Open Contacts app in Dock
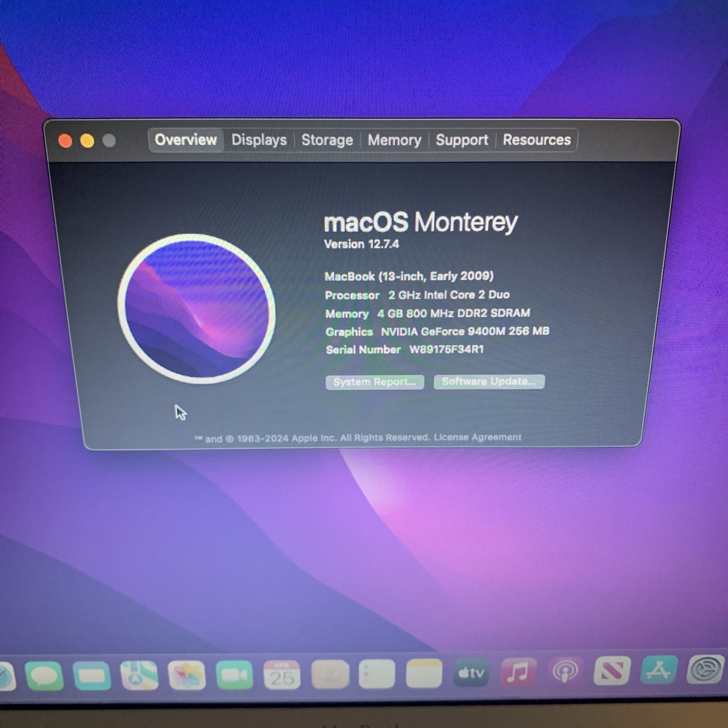The height and width of the screenshot is (728, 728). coord(330,674)
